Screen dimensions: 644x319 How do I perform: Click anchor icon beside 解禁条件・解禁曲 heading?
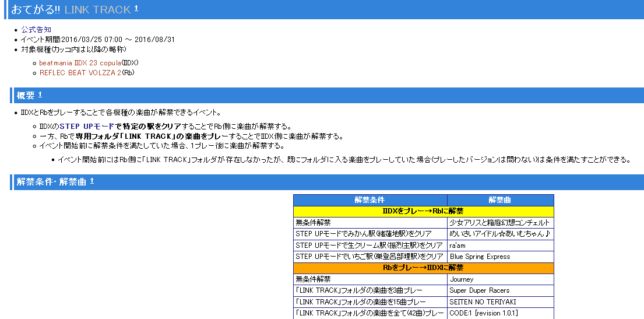click(92, 181)
